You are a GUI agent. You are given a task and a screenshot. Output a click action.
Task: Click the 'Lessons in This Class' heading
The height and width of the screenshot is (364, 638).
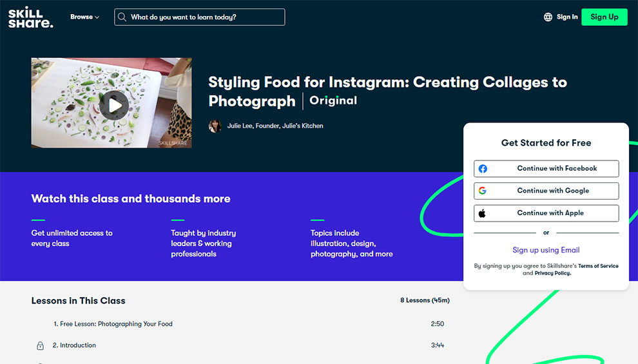pos(78,301)
